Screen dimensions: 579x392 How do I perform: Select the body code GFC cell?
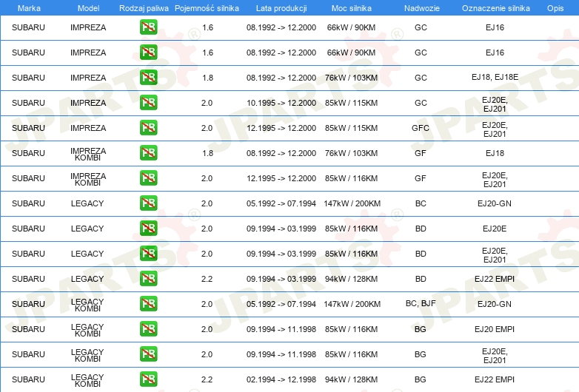pyautogui.click(x=421, y=128)
